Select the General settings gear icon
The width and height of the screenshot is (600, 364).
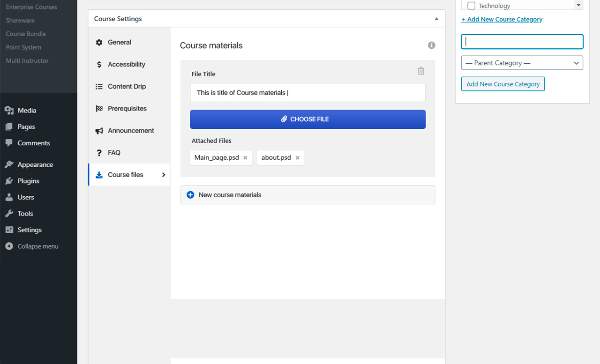[99, 42]
